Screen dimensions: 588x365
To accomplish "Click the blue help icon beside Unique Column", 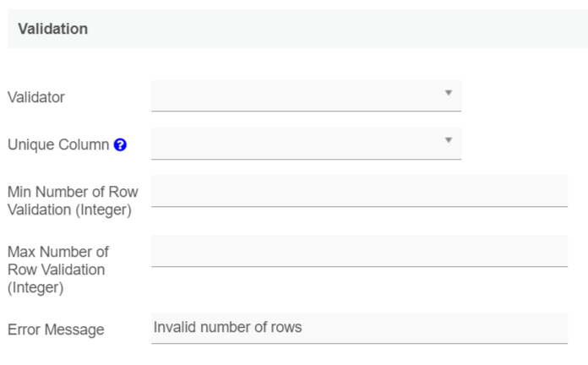I will pos(120,145).
